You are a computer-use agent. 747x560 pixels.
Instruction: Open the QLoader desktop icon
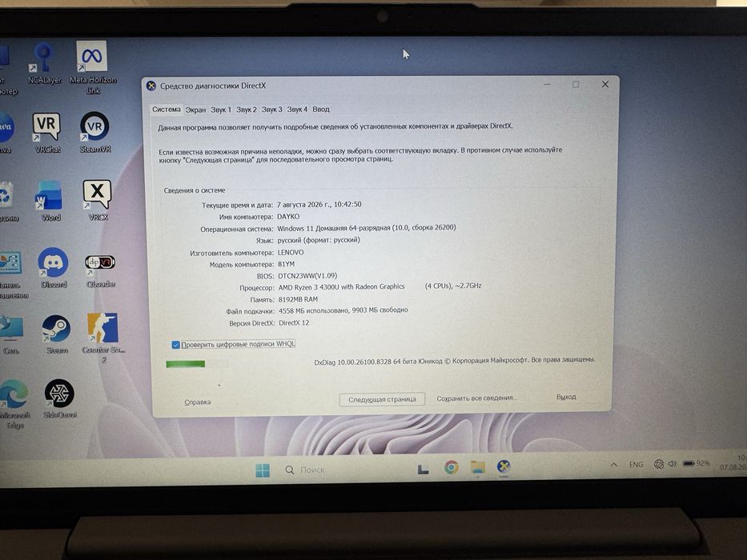(100, 270)
